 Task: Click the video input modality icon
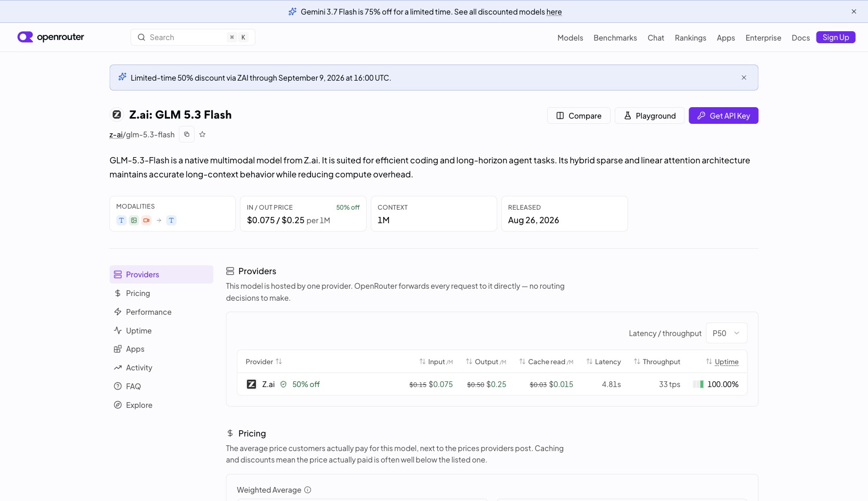(146, 220)
